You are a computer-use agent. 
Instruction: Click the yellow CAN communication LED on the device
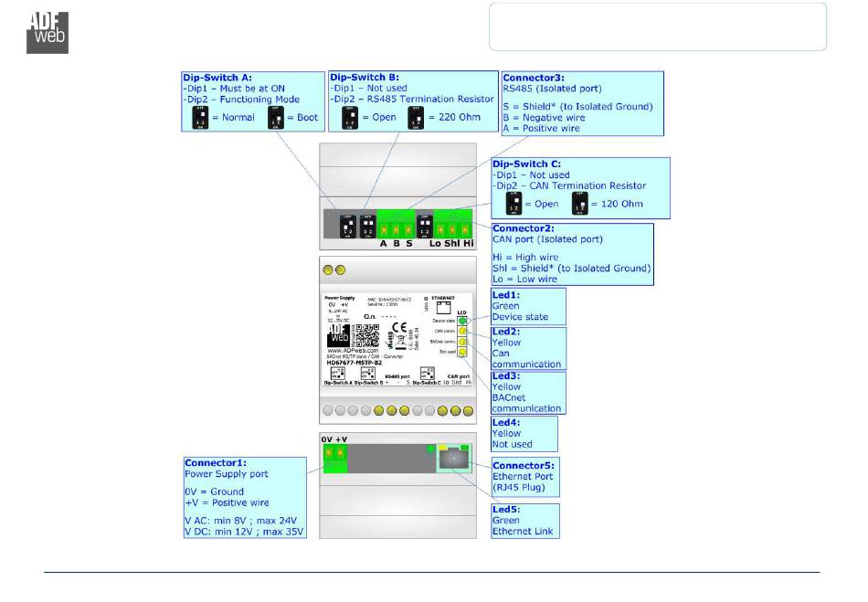(463, 331)
